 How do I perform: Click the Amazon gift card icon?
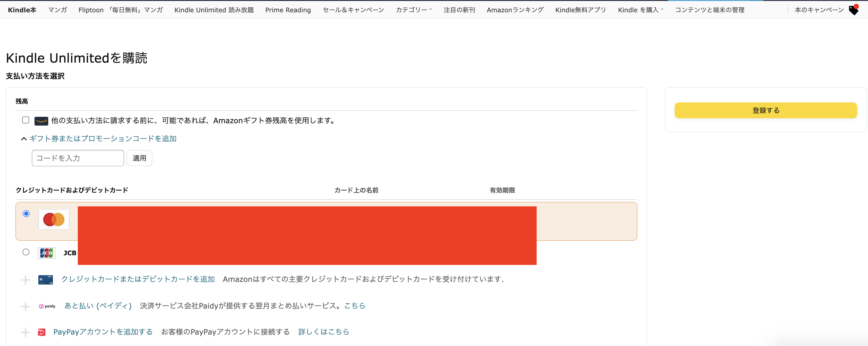(x=41, y=121)
